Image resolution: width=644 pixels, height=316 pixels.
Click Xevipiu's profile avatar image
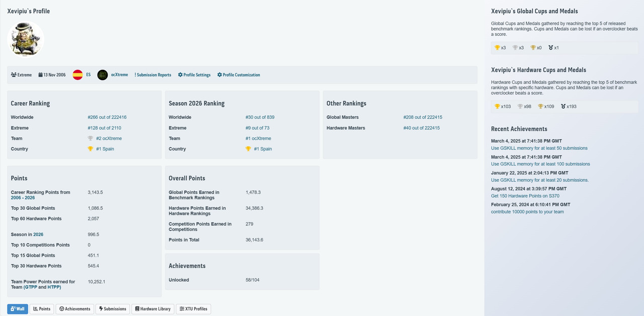tap(26, 39)
